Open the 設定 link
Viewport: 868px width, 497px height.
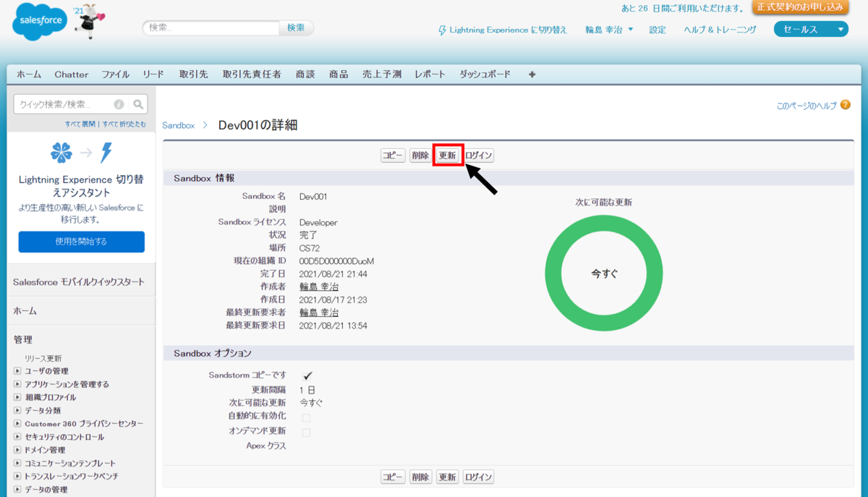coord(658,30)
